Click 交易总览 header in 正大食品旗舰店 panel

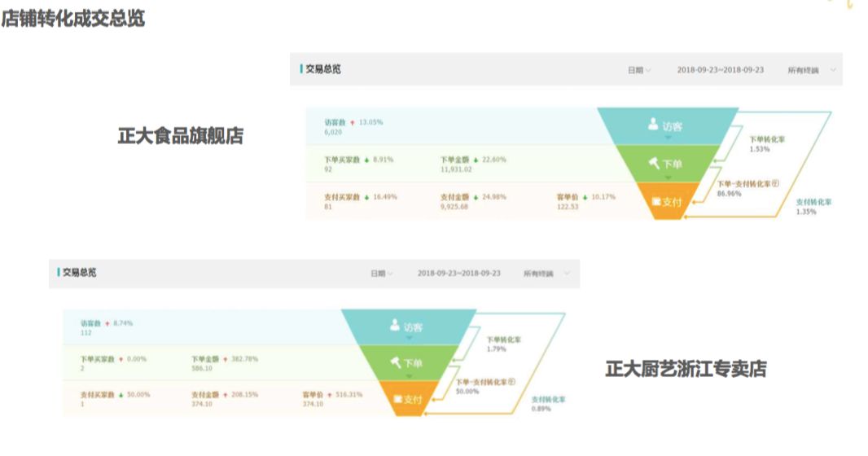point(323,69)
